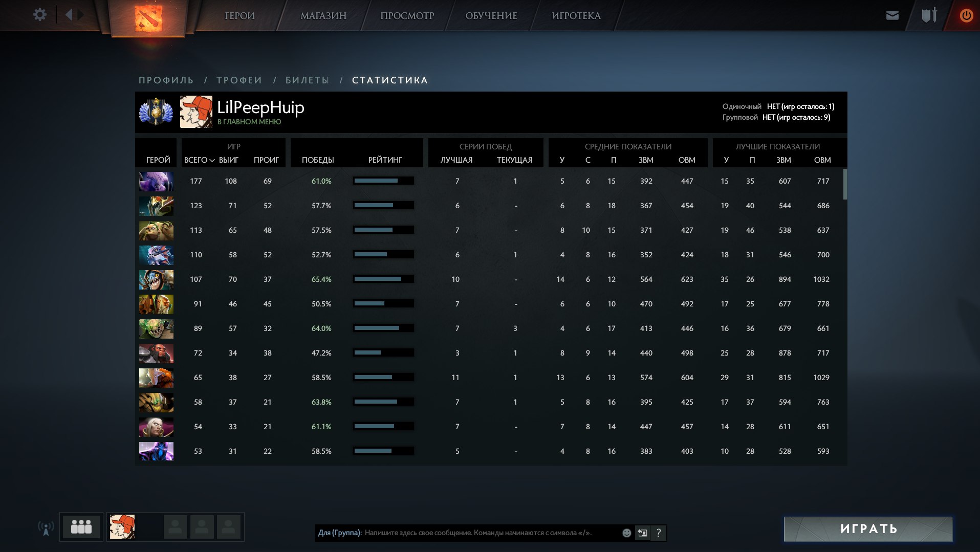Sort table by ПОБЕДЫ column header
The height and width of the screenshot is (552, 980).
click(318, 160)
